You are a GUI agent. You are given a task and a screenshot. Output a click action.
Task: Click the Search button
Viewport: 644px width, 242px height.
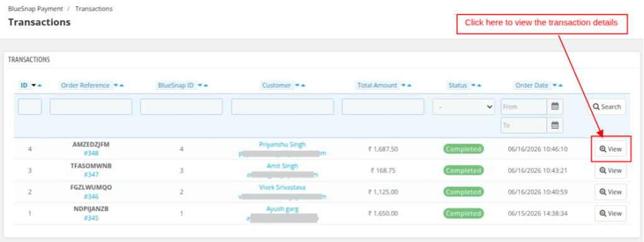pos(607,107)
